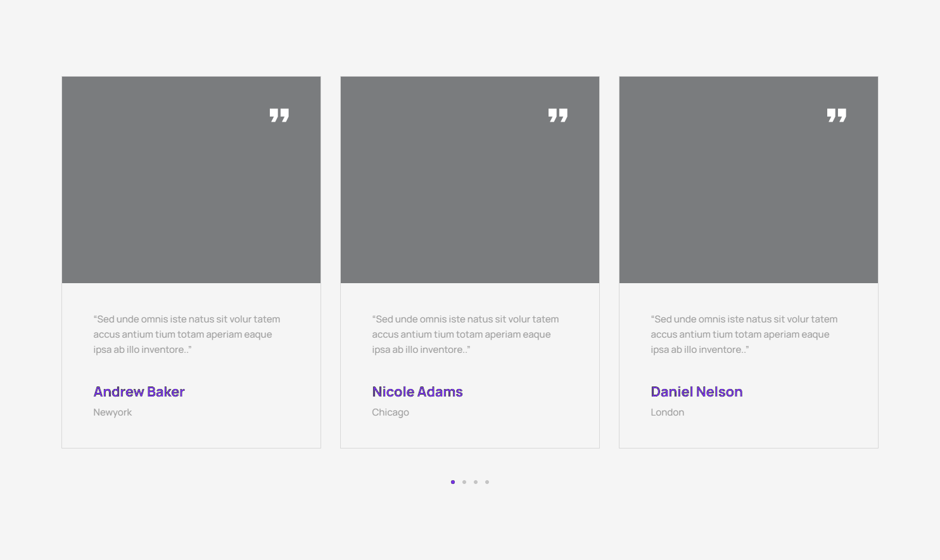Click the Chicago location text
This screenshot has width=940, height=560.
[x=390, y=412]
